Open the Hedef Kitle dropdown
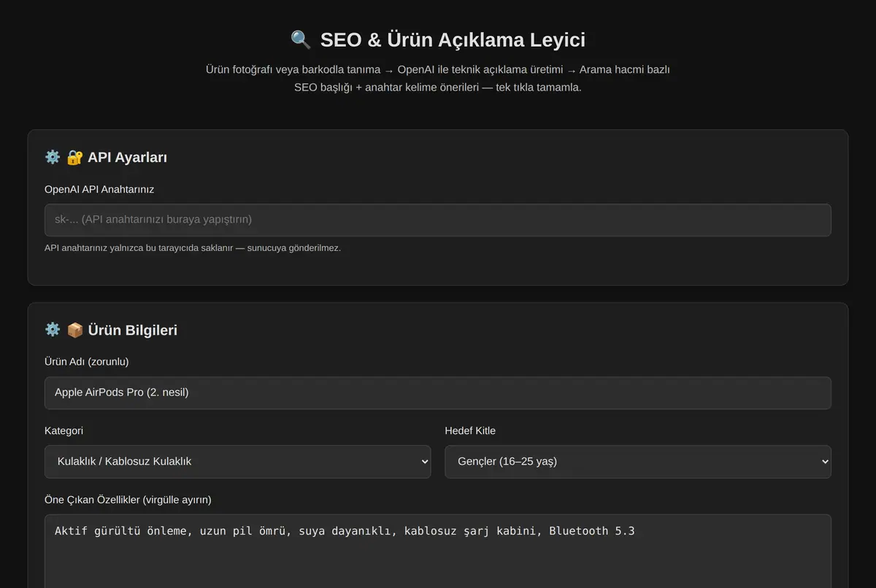 click(638, 462)
